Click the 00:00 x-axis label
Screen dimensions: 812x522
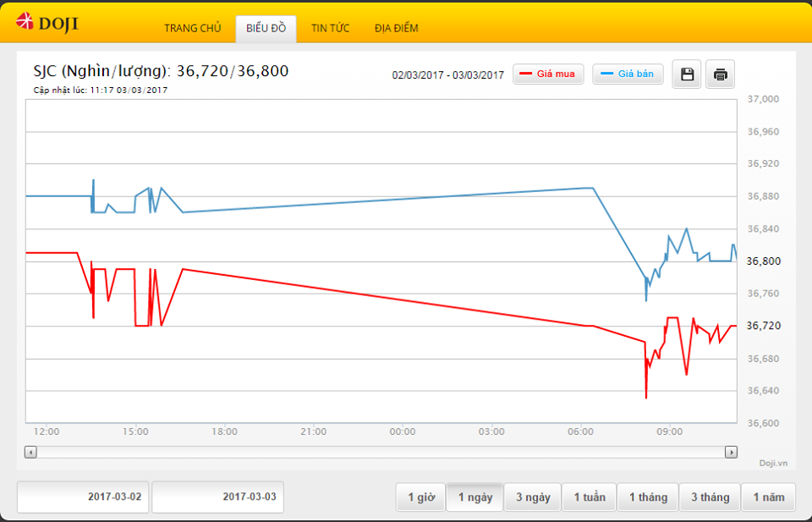pos(403,431)
